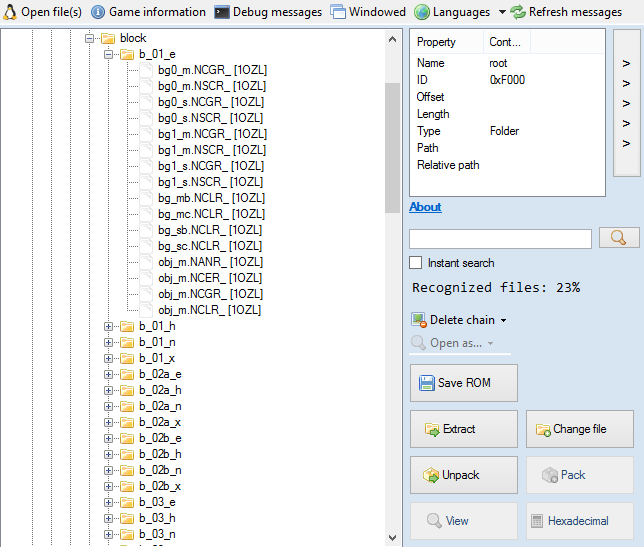Click the magnifier search button
The image size is (644, 547).
click(619, 238)
